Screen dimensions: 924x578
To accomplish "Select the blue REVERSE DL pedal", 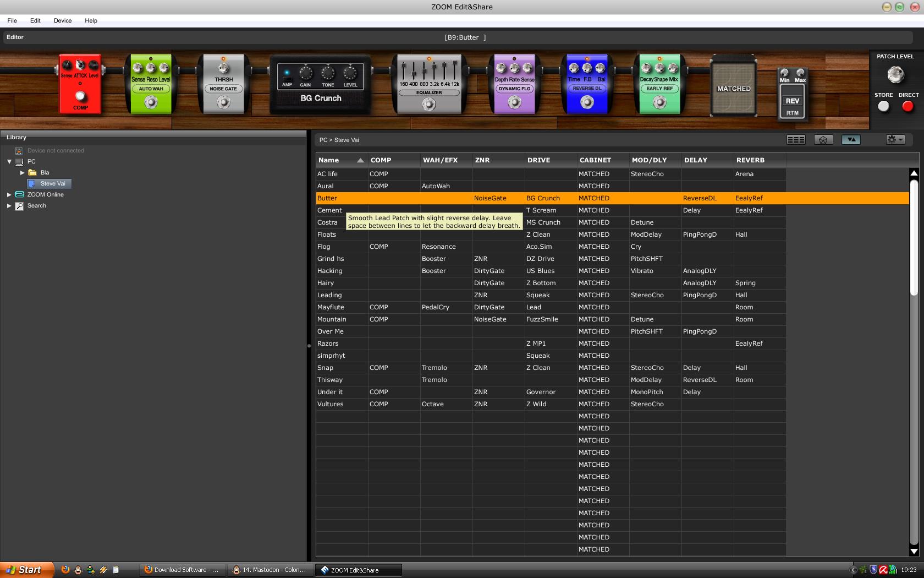I will coord(587,84).
